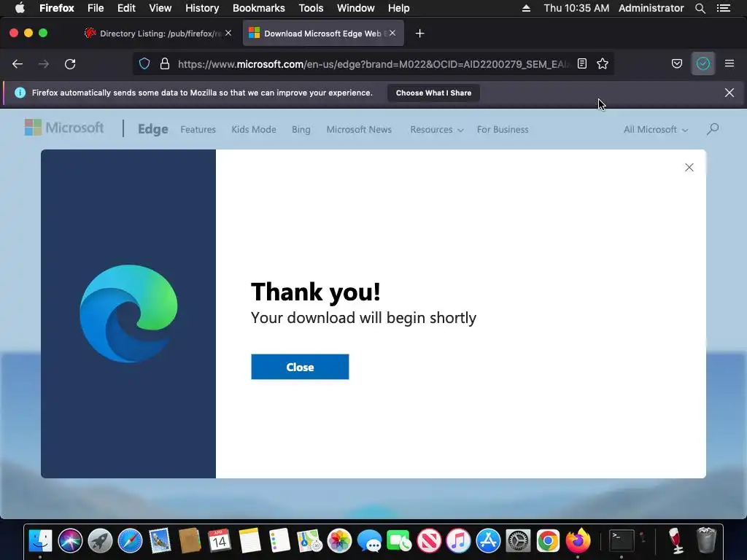
Task: Open the Apple menu
Action: [20, 8]
